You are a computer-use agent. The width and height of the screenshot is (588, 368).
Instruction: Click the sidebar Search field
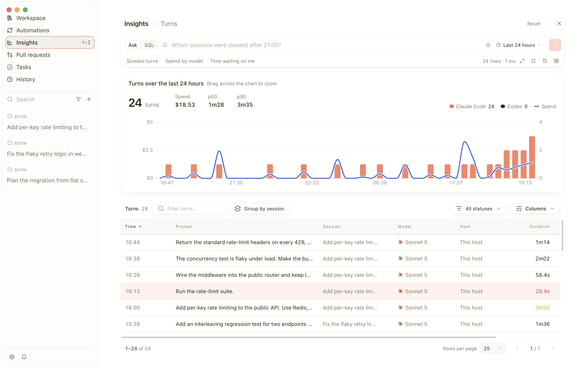[x=40, y=99]
